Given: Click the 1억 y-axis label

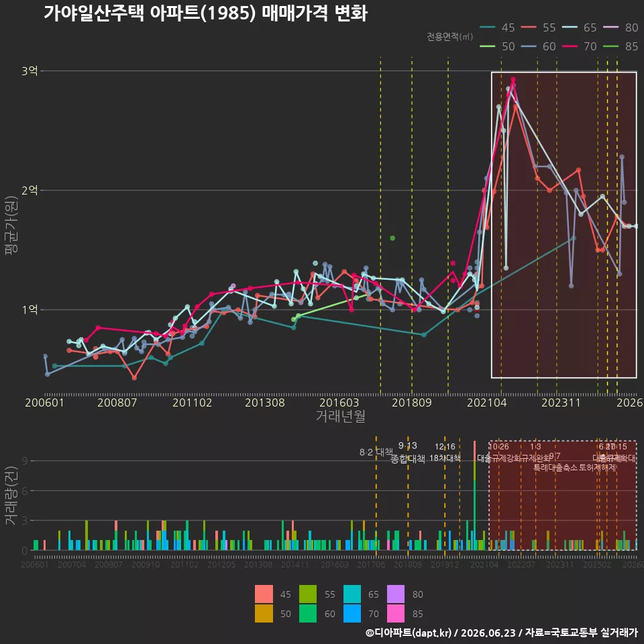Looking at the screenshot, I should pyautogui.click(x=30, y=309).
